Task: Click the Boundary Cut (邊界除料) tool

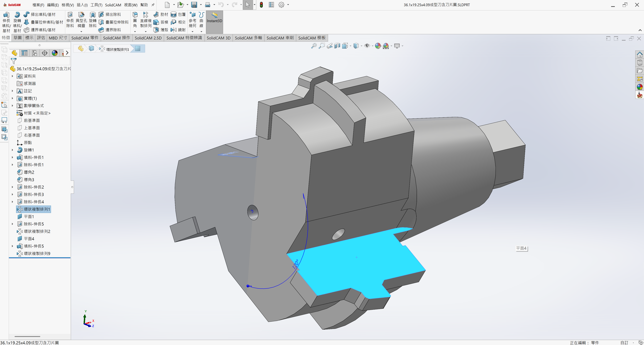Action: (110, 30)
